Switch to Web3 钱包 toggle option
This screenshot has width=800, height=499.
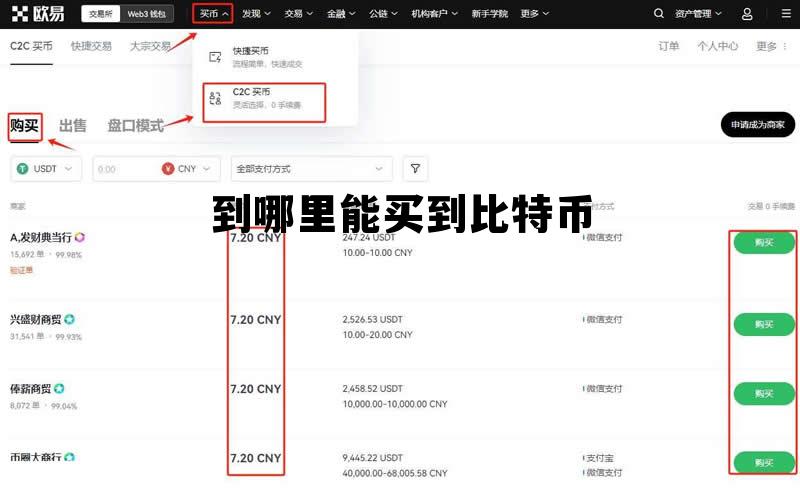(x=146, y=14)
